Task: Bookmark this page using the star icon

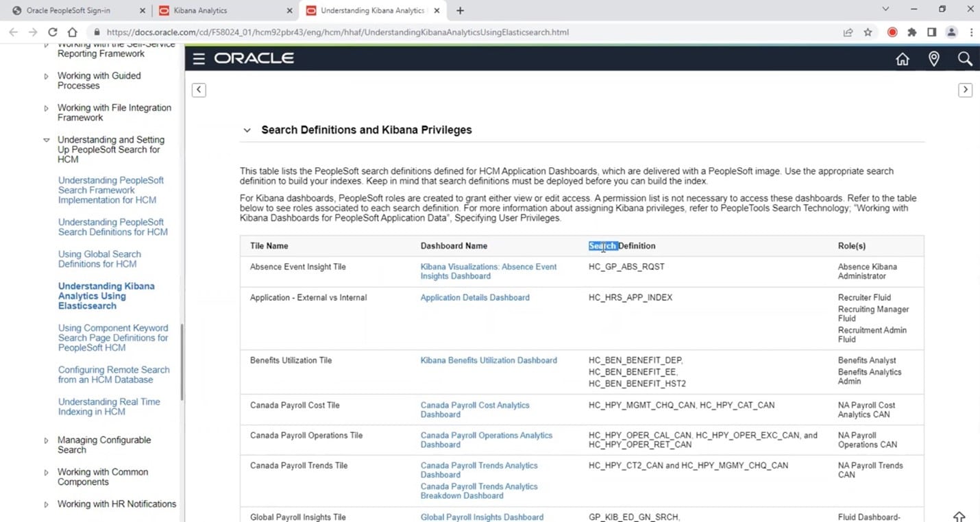Action: coord(868,32)
